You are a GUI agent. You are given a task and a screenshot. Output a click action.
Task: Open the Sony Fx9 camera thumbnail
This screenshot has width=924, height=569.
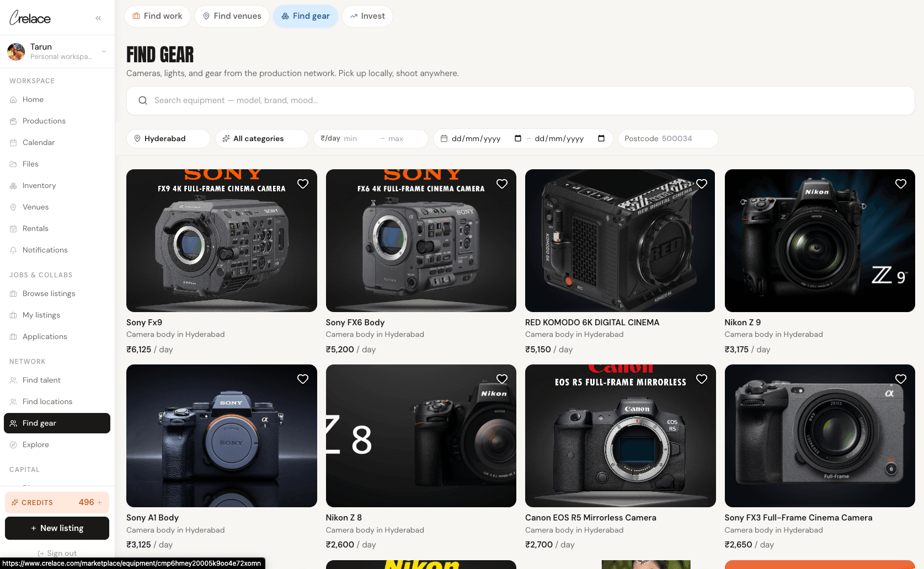(x=222, y=240)
